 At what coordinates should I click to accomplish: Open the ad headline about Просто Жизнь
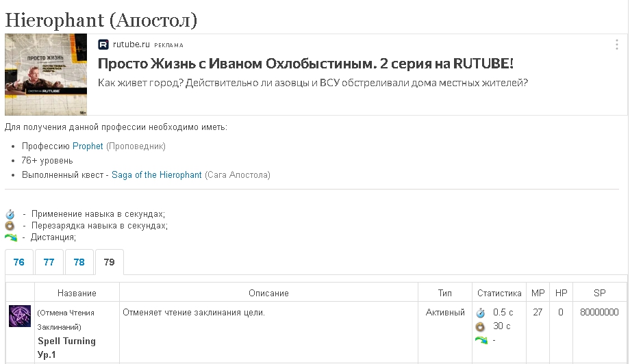(x=306, y=64)
